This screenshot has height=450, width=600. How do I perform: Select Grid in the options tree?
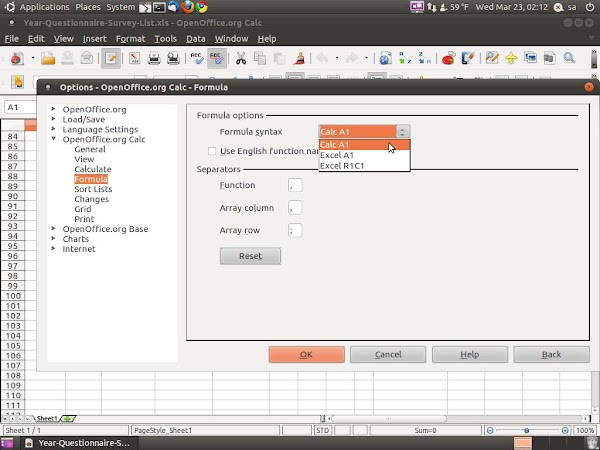83,209
